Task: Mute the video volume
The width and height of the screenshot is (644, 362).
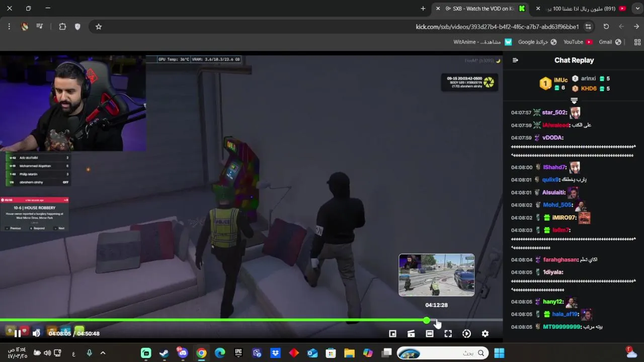Action: click(x=36, y=333)
